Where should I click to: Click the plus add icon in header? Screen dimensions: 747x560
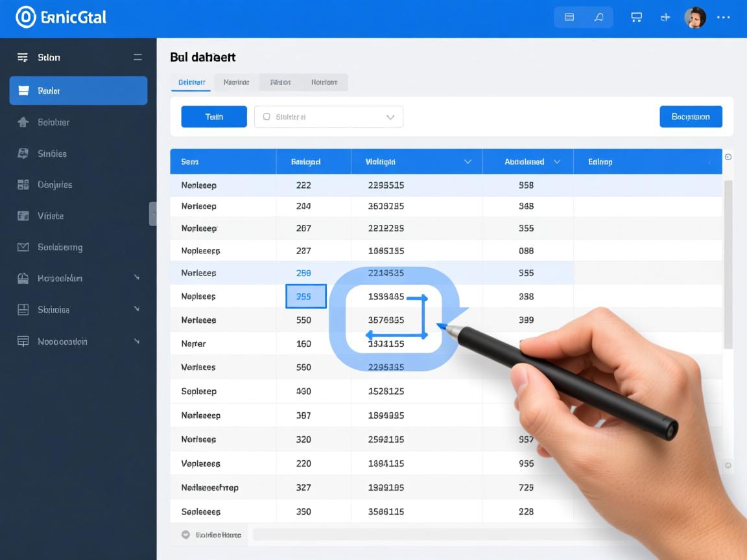pyautogui.click(x=665, y=17)
